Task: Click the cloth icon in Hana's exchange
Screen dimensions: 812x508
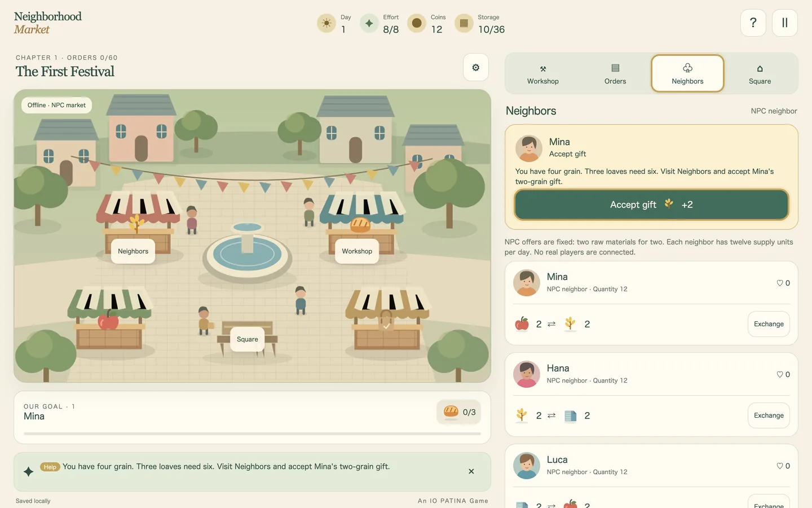Action: click(570, 415)
